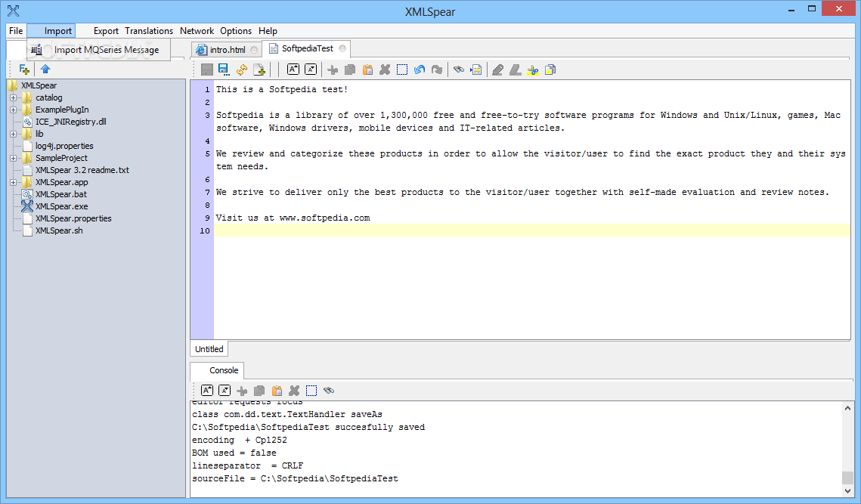Click the Cut scissors icon in editor toolbar

coord(333,70)
